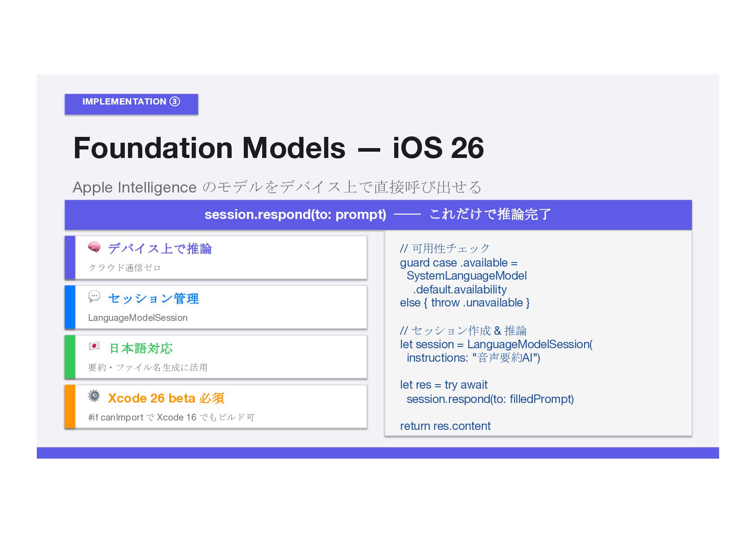This screenshot has width=756, height=534.
Task: Click the gear icon beside Xcode 26 beta
Action: click(x=94, y=396)
